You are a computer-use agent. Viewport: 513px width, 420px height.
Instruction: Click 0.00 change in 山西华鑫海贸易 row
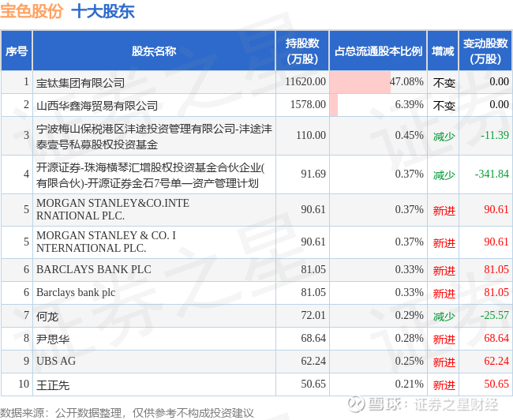click(500, 104)
